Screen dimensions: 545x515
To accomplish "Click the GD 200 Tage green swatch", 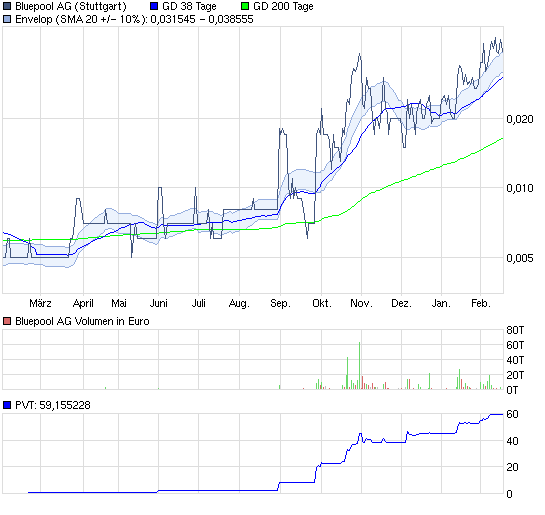I will click(245, 6).
